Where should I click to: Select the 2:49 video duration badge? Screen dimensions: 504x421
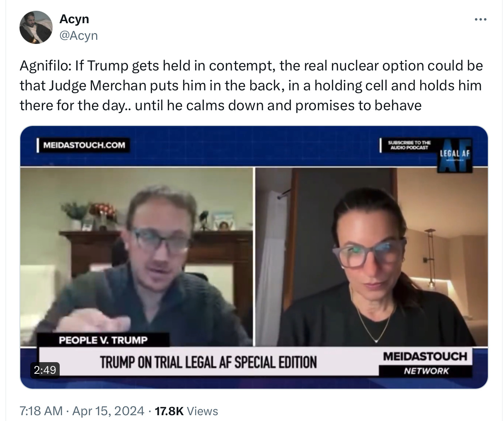pyautogui.click(x=45, y=369)
